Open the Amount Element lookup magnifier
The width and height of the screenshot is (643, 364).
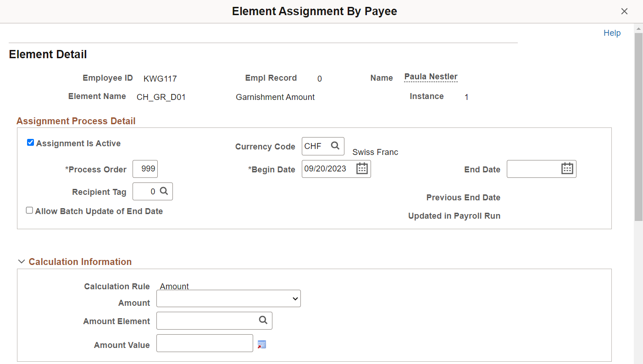(x=263, y=320)
